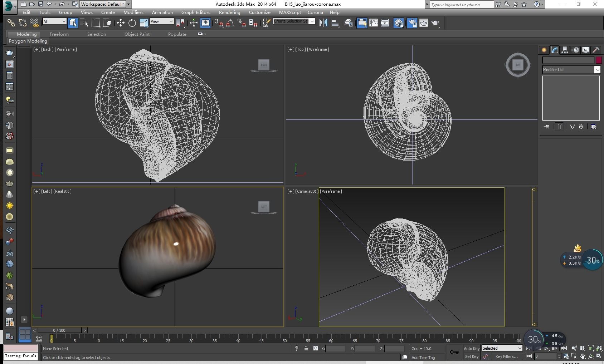Open the Graph Editors menu
The height and width of the screenshot is (364, 604).
pos(196,12)
